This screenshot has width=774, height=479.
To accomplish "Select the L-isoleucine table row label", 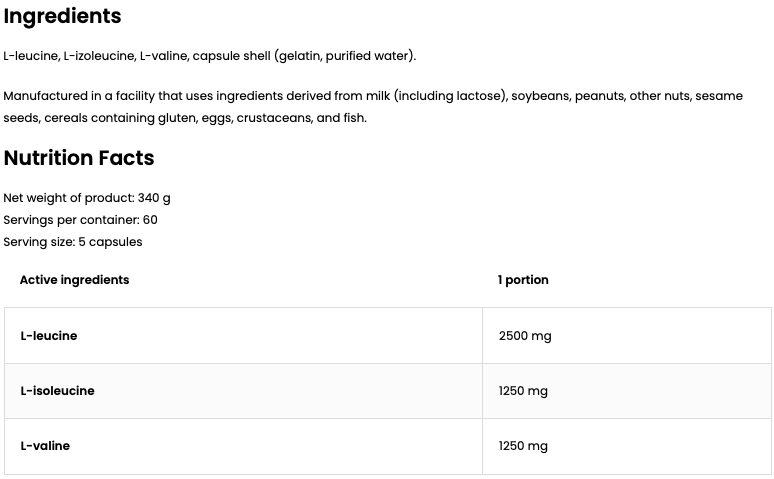I will point(57,391).
